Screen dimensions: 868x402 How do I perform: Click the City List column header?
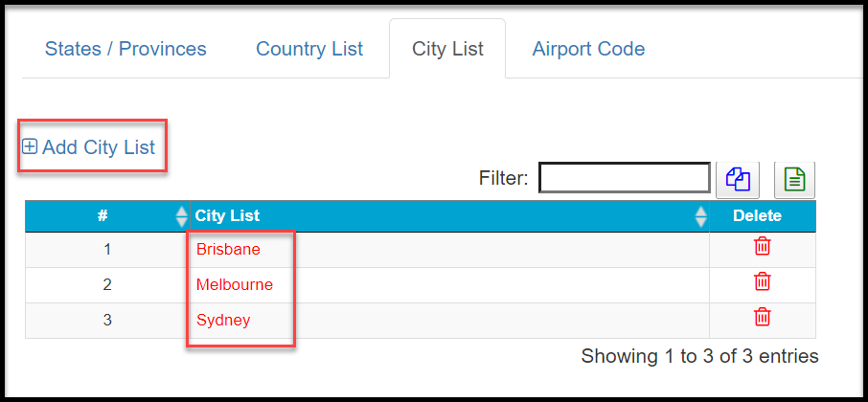pos(228,216)
